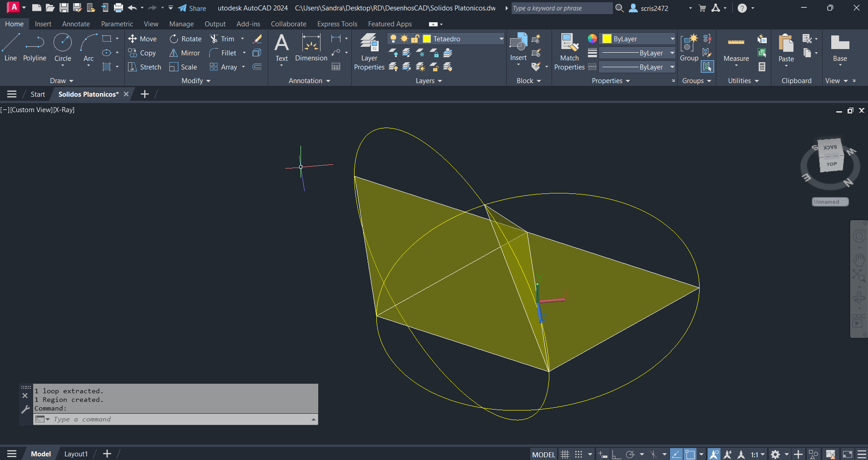Click the Copy tool
The image size is (868, 460).
142,53
